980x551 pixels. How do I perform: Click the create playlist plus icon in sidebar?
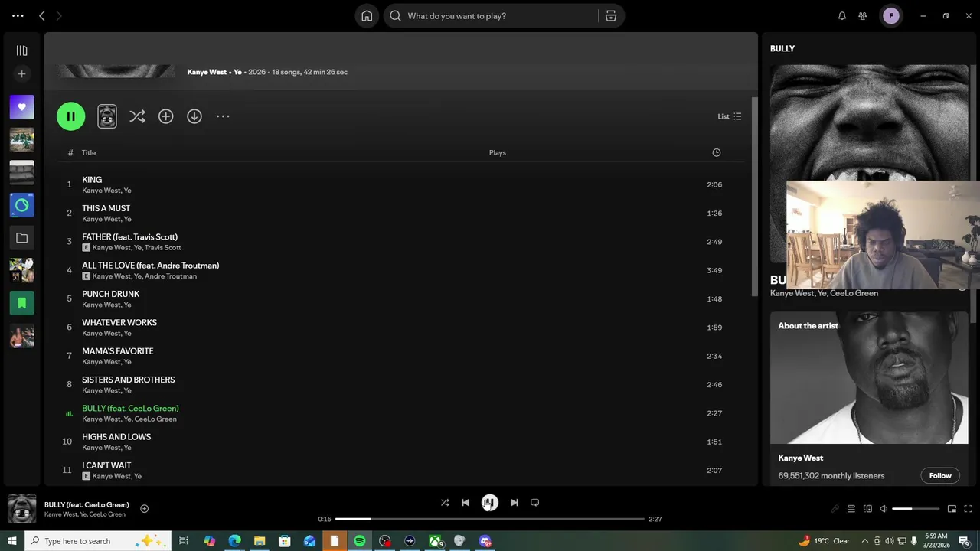(x=21, y=74)
